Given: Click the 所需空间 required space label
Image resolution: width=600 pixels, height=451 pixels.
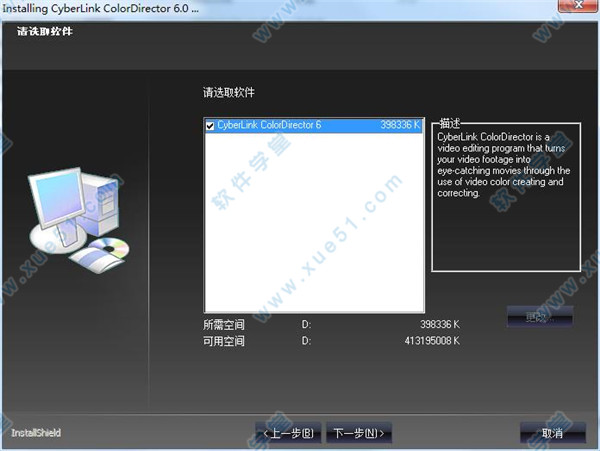Looking at the screenshot, I should (224, 325).
